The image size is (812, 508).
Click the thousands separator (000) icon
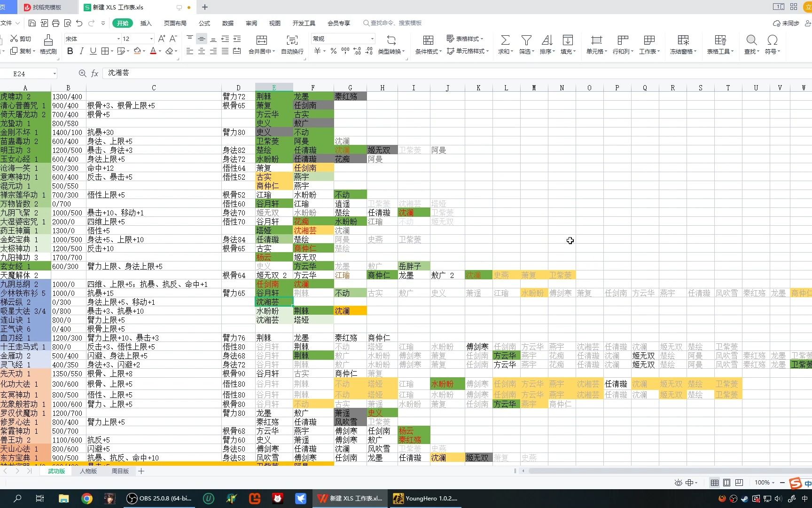point(345,51)
